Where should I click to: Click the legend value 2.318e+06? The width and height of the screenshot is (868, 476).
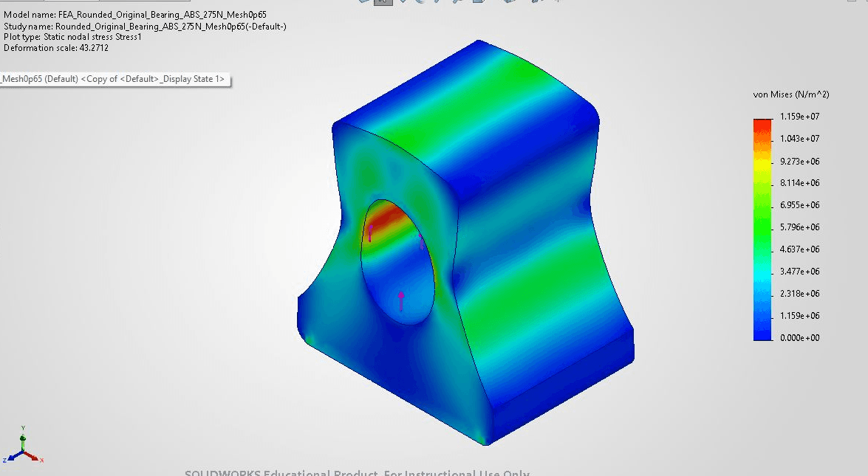pyautogui.click(x=799, y=294)
